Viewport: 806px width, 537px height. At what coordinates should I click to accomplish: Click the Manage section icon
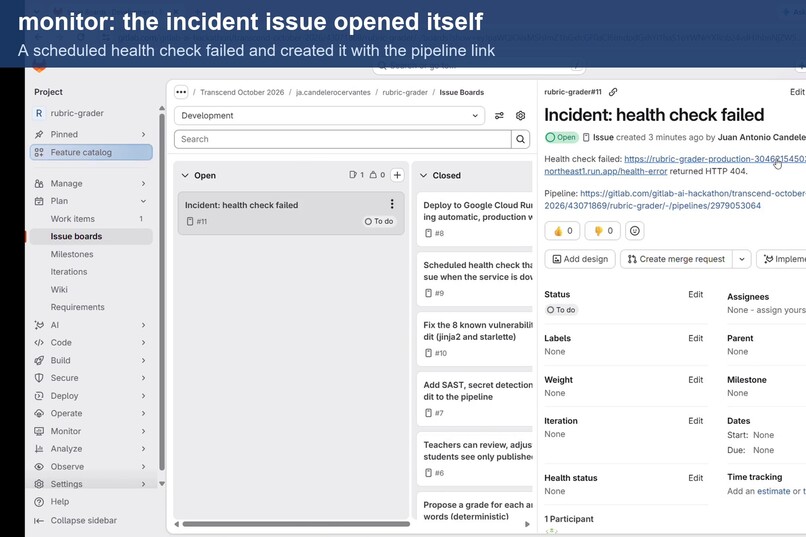(39, 183)
